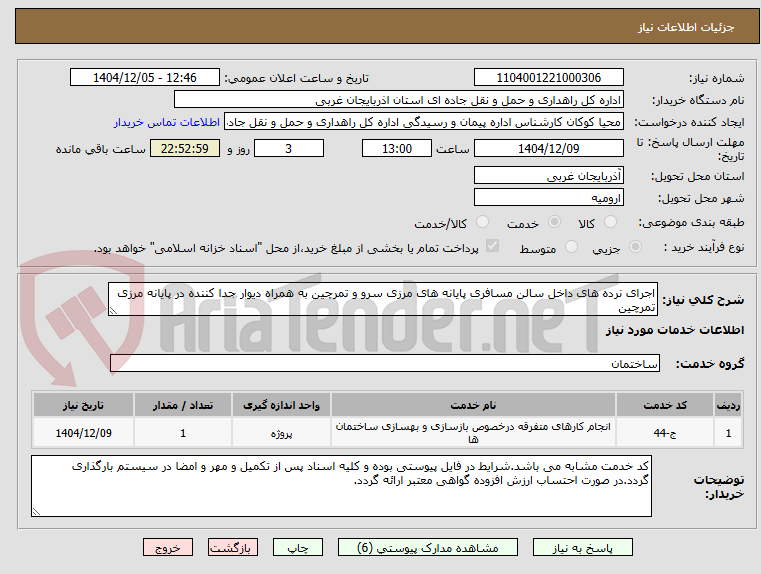Select the جزیی purchase type radio
This screenshot has width=761, height=574.
click(x=635, y=246)
